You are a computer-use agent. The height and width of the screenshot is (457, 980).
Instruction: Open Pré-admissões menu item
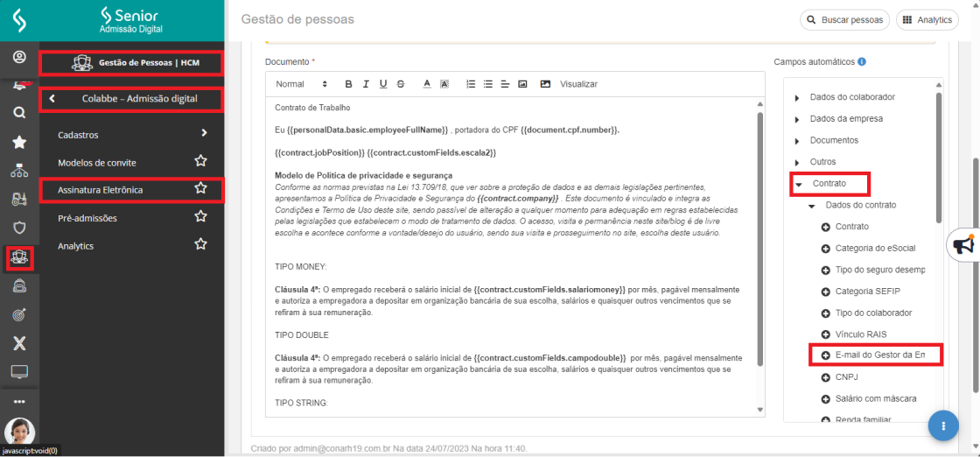click(87, 218)
